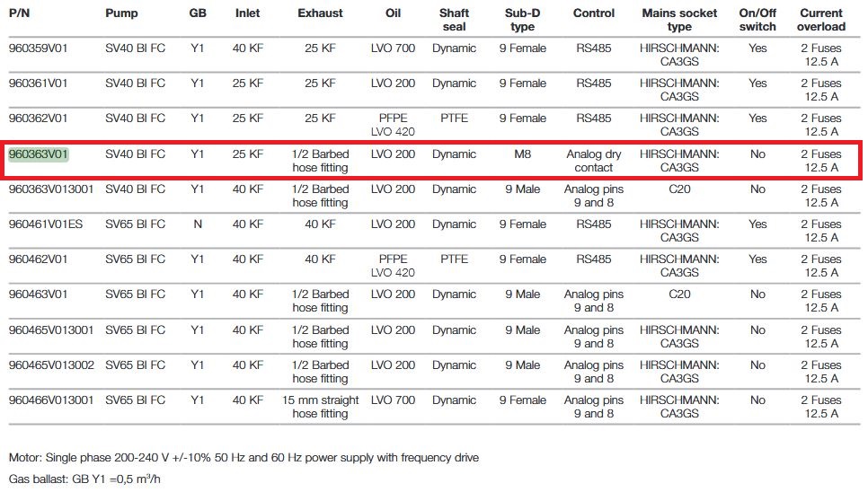Image resolution: width=868 pixels, height=492 pixels.
Task: Click the Exhaust column header
Action: click(321, 13)
